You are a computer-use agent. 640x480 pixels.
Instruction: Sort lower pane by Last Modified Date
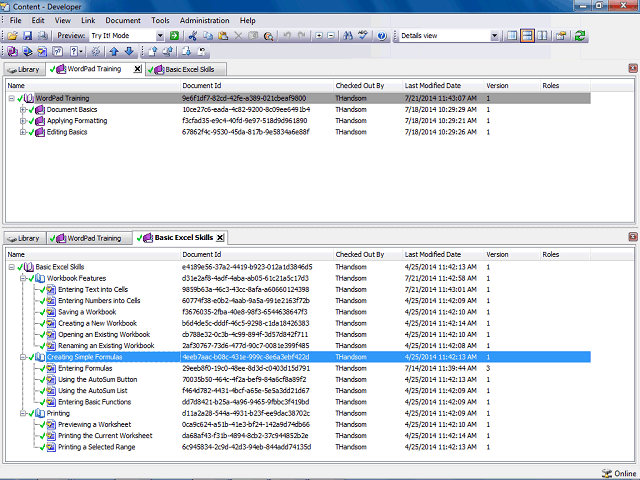[x=443, y=255]
